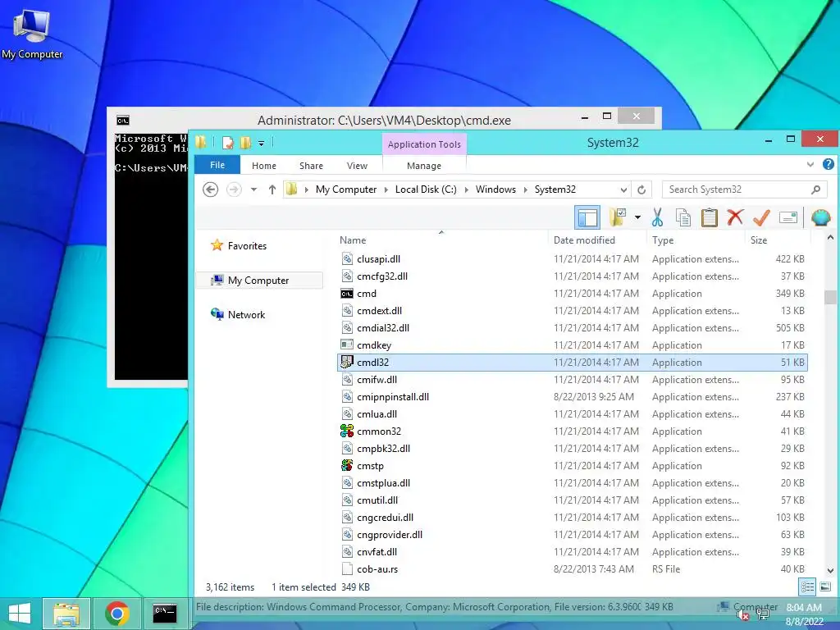Open customize quick access toolbar dropdown

click(262, 143)
